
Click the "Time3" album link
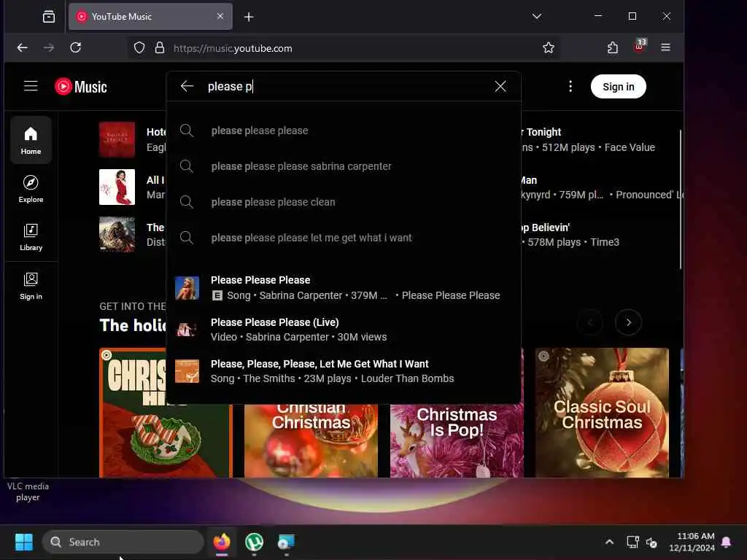(x=605, y=242)
